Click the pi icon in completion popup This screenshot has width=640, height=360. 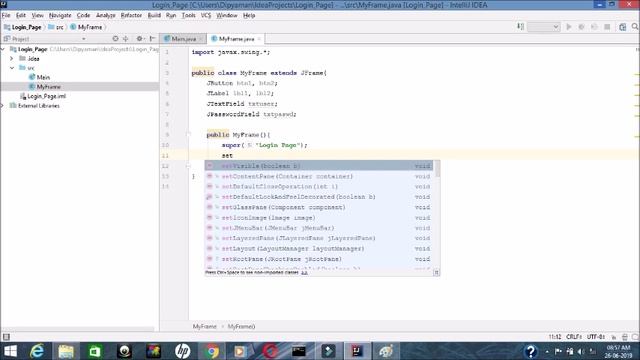(436, 272)
